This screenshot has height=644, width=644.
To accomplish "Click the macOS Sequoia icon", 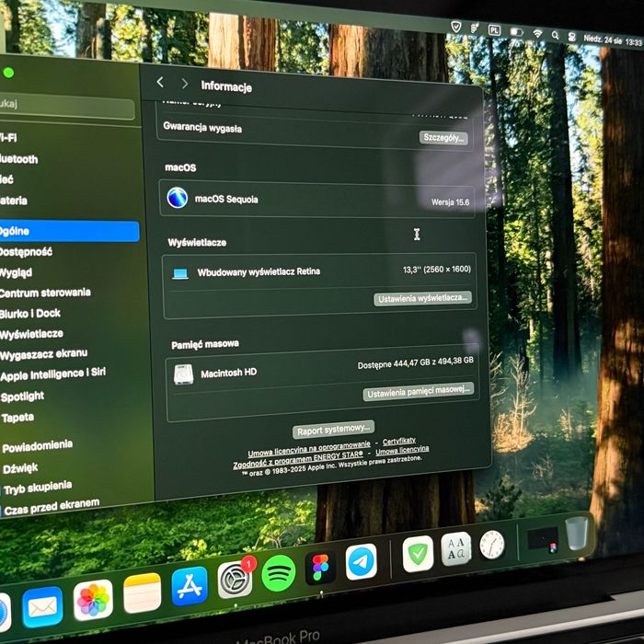I will tap(178, 198).
